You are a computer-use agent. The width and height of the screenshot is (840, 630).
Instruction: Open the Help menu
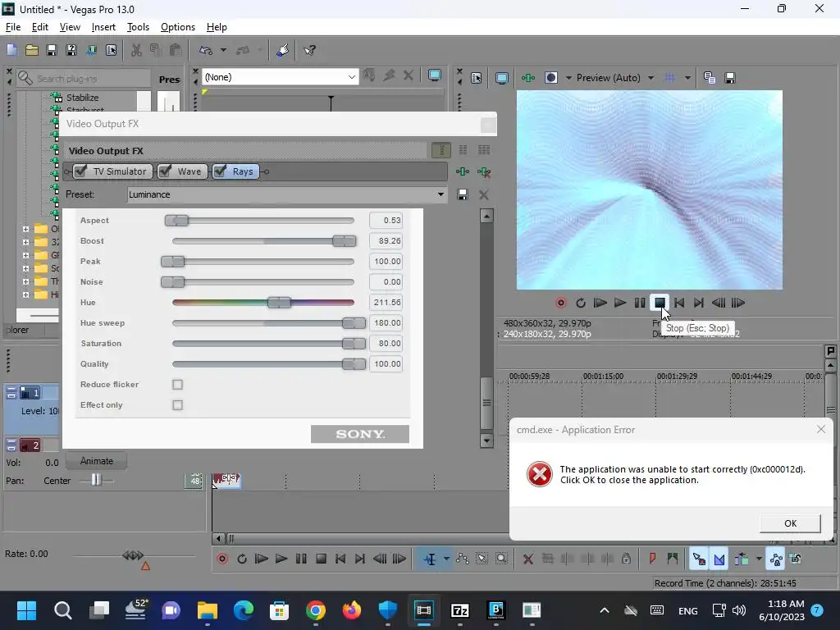217,27
